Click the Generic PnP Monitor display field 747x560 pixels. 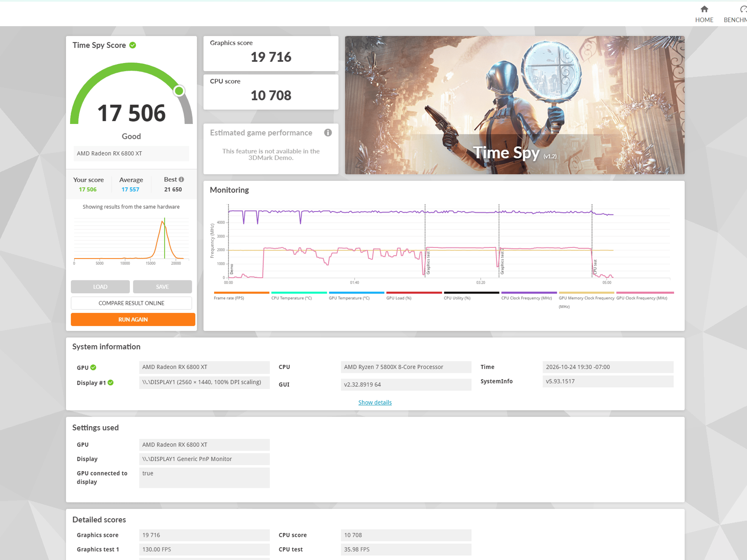(204, 459)
